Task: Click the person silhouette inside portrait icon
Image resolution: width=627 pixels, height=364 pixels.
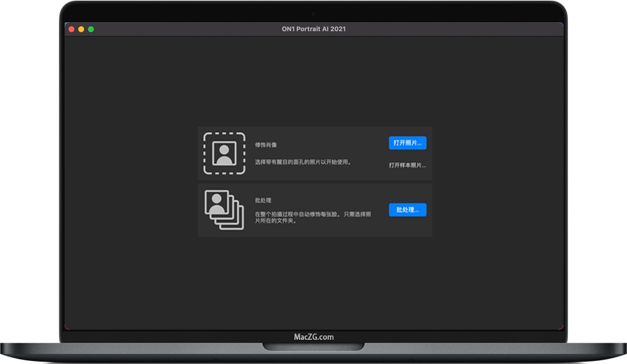Action: coord(224,153)
